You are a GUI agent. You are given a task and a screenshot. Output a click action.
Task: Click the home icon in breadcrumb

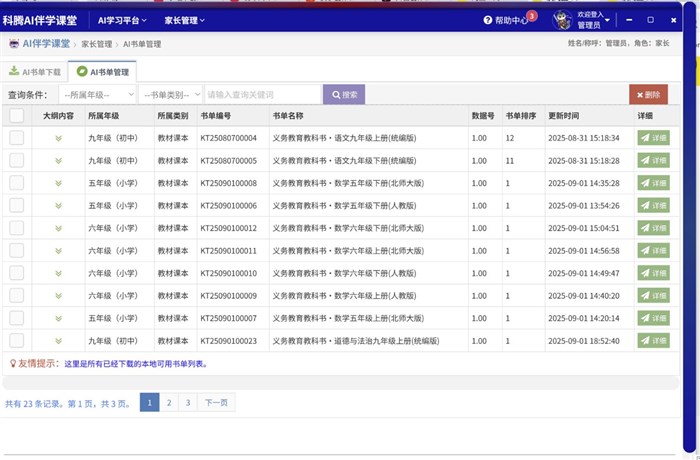click(14, 44)
